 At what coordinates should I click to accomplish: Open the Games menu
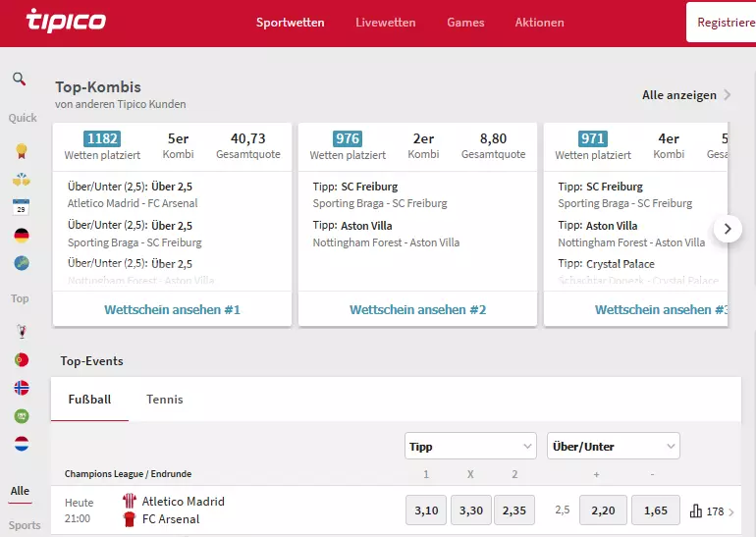[465, 23]
